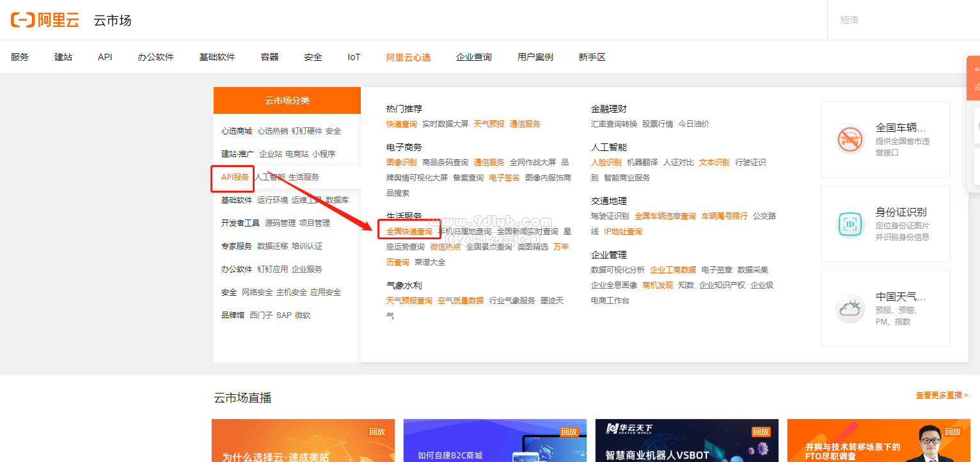Select 专家服务 category
This screenshot has height=462, width=980.
[237, 246]
